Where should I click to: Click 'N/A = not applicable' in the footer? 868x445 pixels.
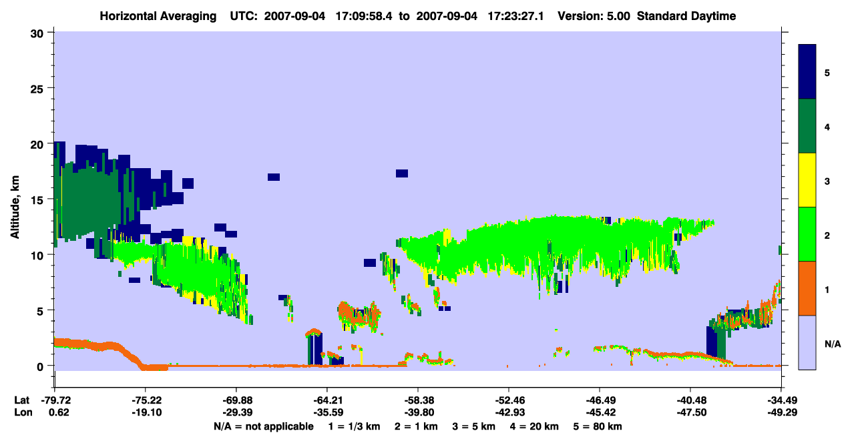point(263,426)
